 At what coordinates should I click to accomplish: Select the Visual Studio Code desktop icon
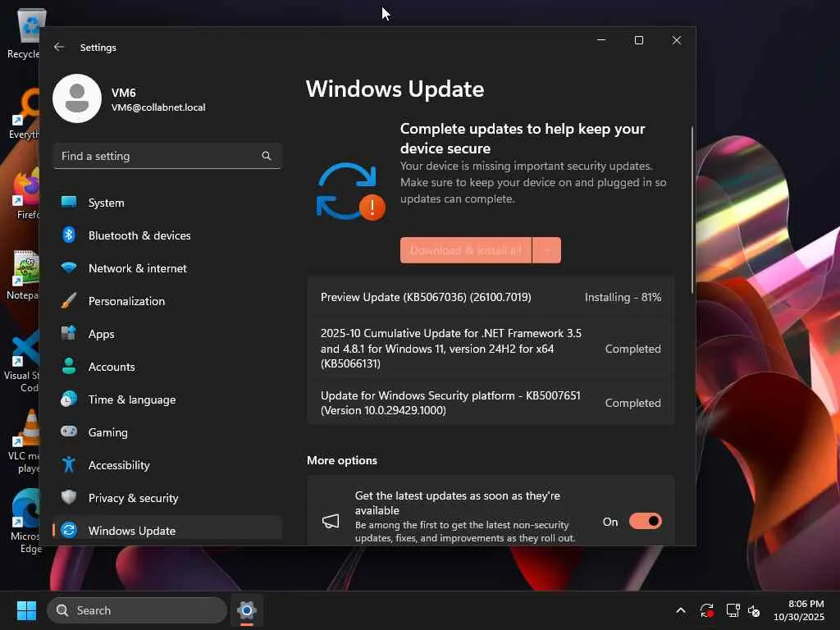24,362
